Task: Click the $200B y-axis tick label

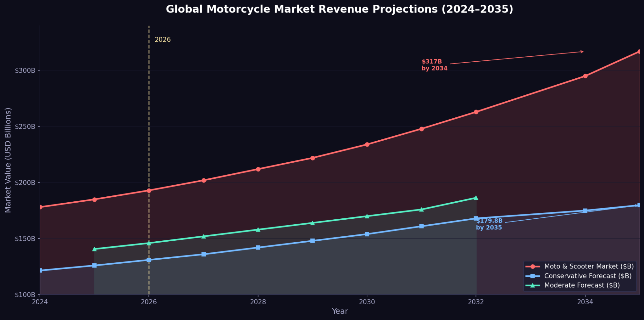Action: click(25, 182)
